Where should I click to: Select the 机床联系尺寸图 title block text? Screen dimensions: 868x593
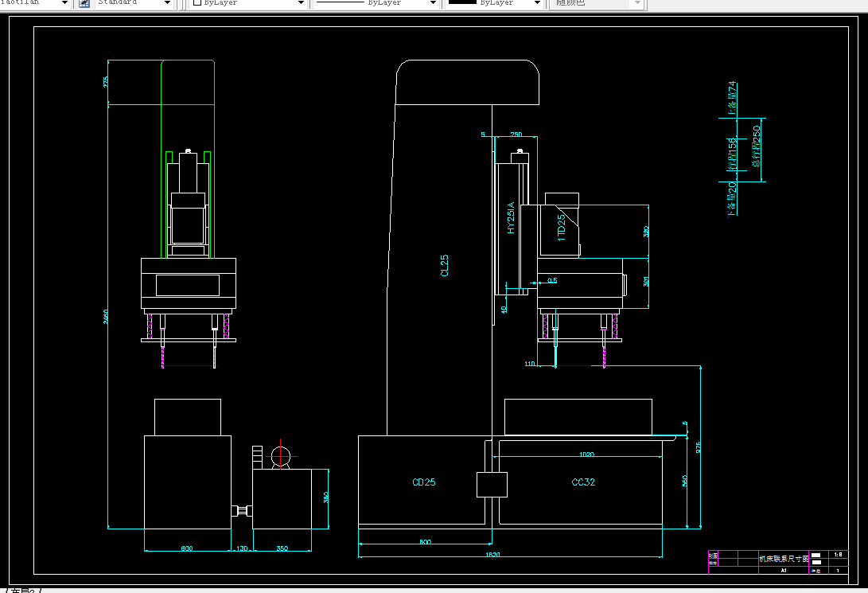pyautogui.click(x=784, y=559)
